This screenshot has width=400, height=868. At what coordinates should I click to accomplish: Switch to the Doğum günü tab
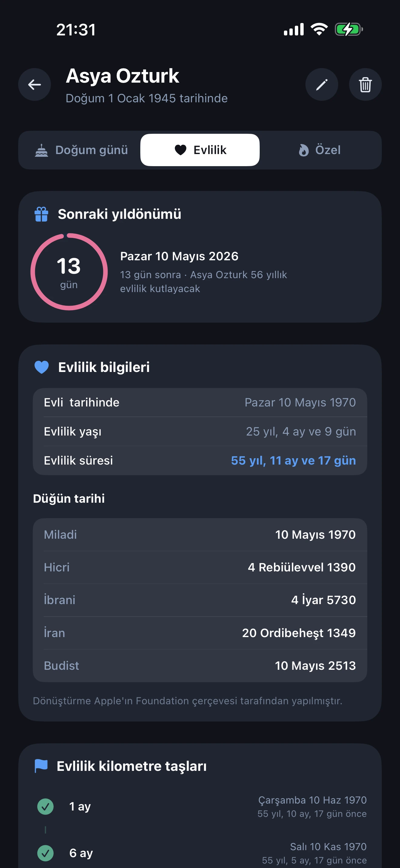81,150
